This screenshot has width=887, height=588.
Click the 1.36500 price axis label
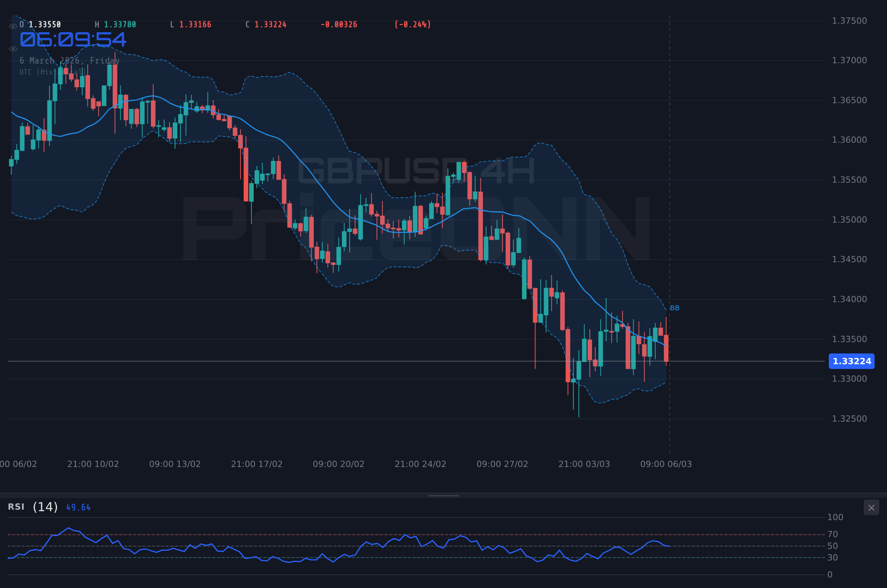pyautogui.click(x=849, y=100)
